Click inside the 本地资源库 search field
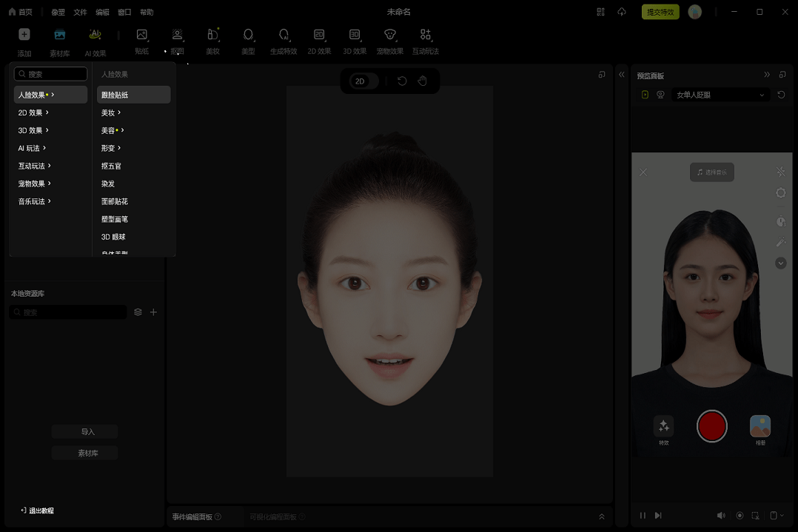The width and height of the screenshot is (798, 532). coord(67,312)
